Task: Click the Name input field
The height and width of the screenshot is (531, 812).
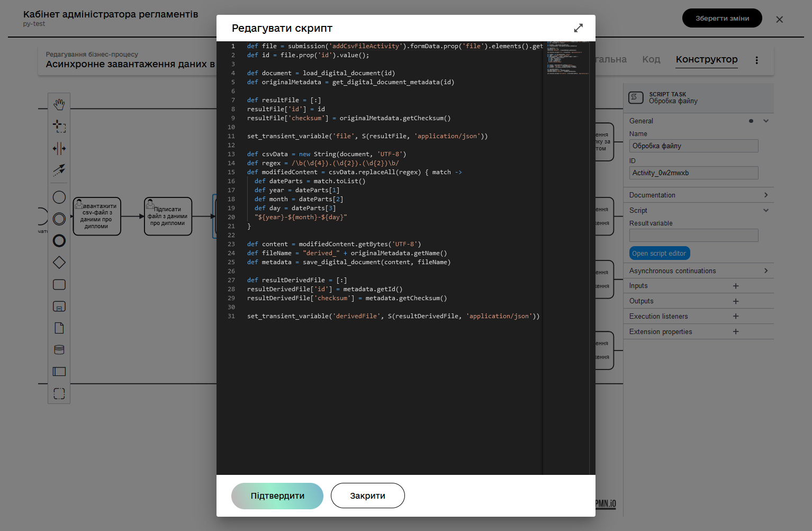Action: click(693, 146)
